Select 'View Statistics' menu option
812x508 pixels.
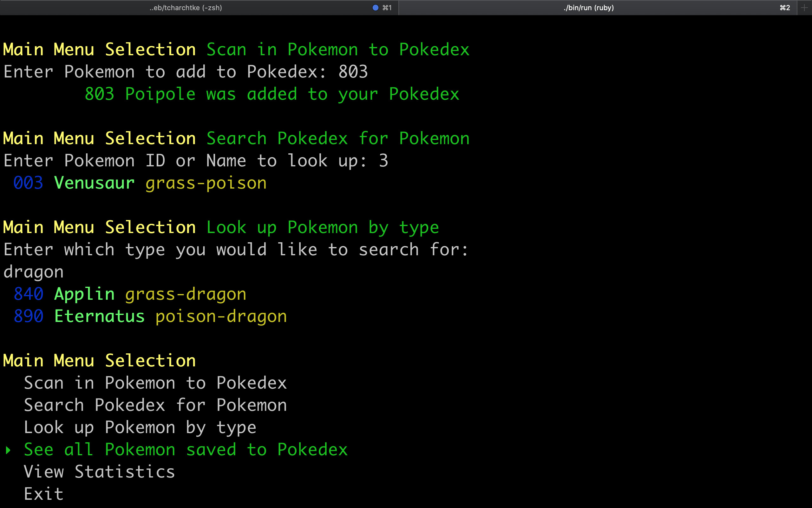click(99, 472)
